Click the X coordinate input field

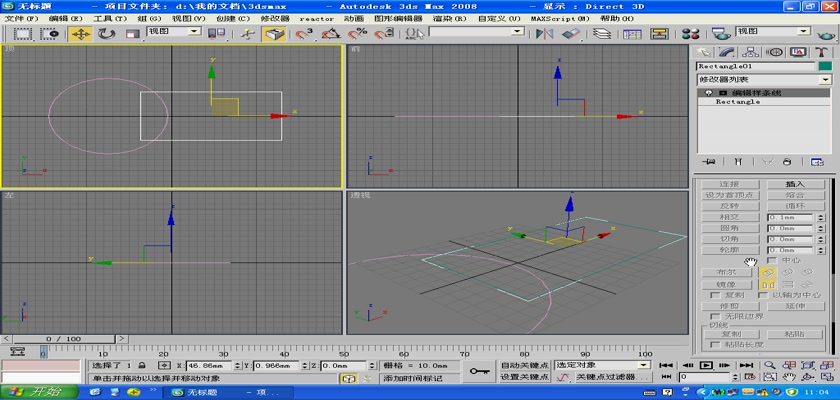coord(208,366)
